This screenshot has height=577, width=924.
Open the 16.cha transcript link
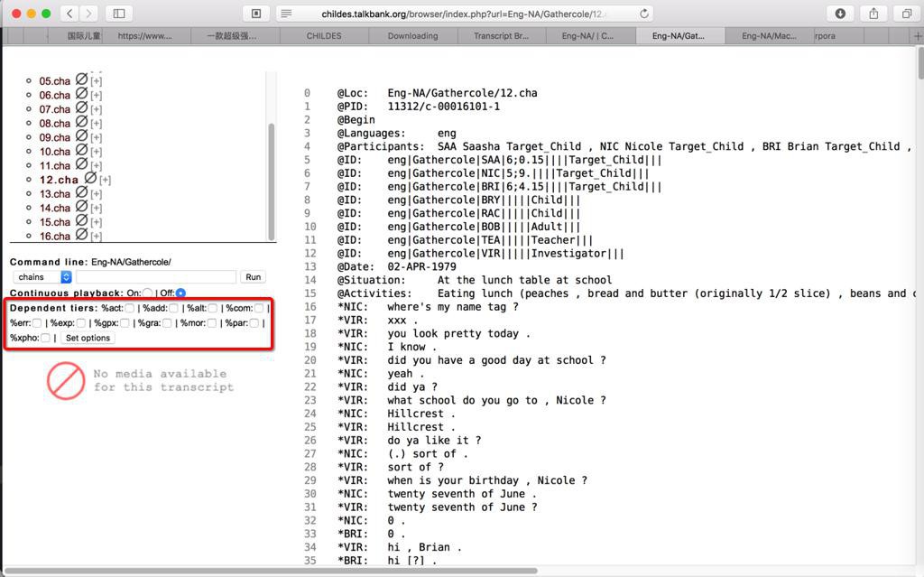(x=55, y=237)
